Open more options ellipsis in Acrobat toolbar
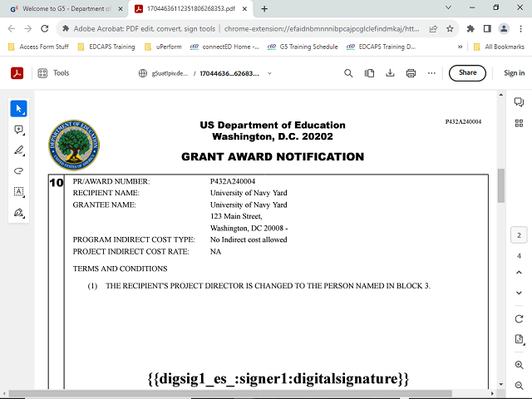The height and width of the screenshot is (399, 532). [431, 73]
